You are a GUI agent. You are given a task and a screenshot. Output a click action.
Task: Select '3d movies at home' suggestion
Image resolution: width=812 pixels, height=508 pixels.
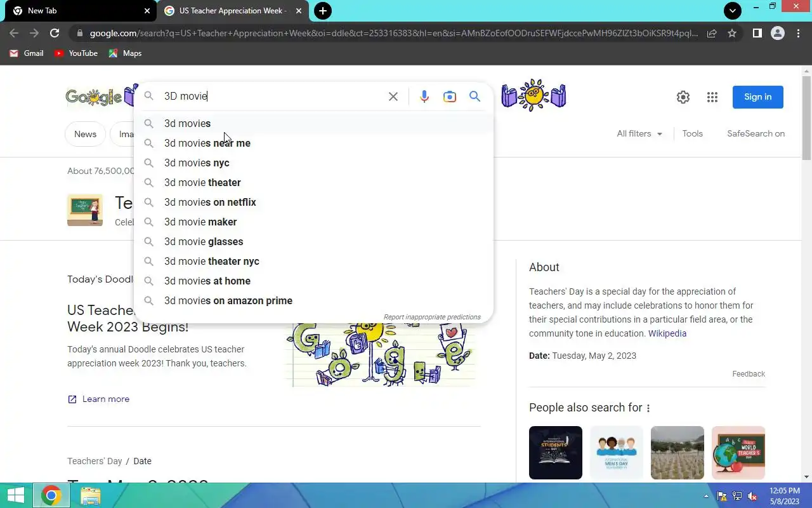(313, 281)
